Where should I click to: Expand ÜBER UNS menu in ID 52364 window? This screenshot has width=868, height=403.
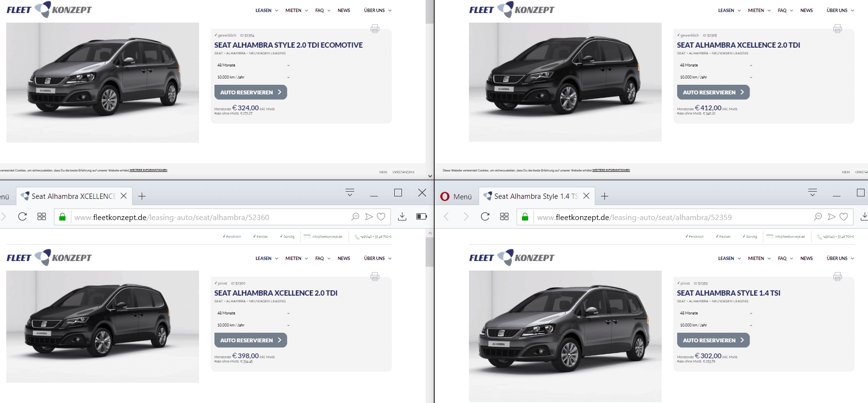coord(377,10)
